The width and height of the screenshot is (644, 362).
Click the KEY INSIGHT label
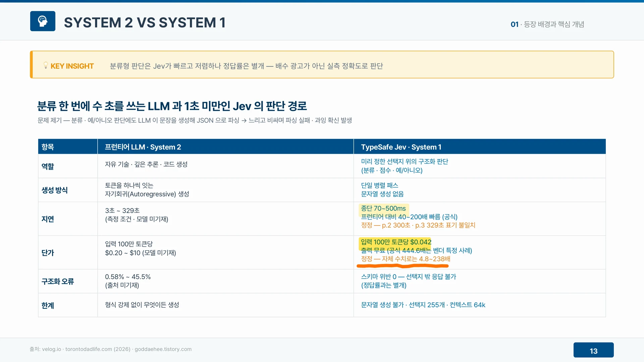[x=72, y=66]
